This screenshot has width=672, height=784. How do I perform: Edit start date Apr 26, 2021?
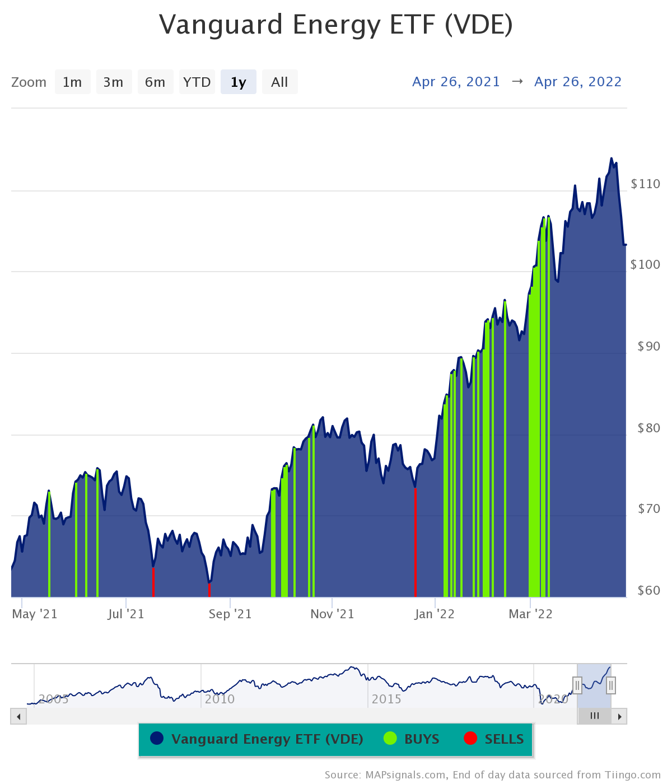[456, 82]
